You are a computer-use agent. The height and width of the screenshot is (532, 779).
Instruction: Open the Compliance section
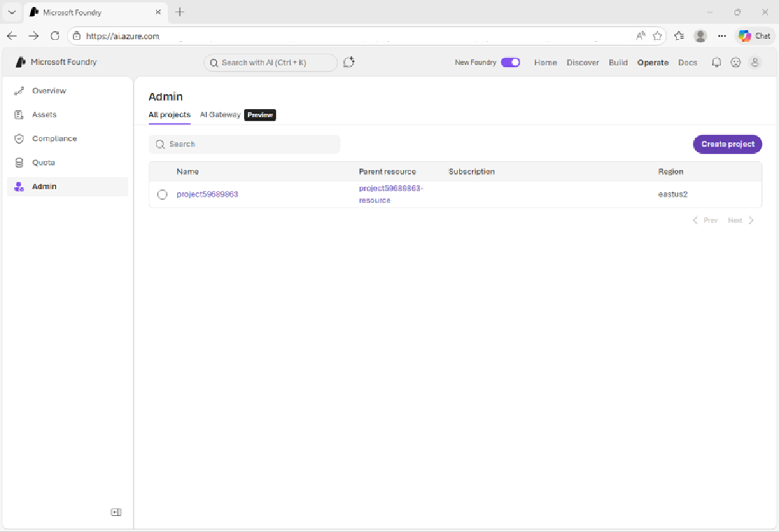click(x=55, y=138)
